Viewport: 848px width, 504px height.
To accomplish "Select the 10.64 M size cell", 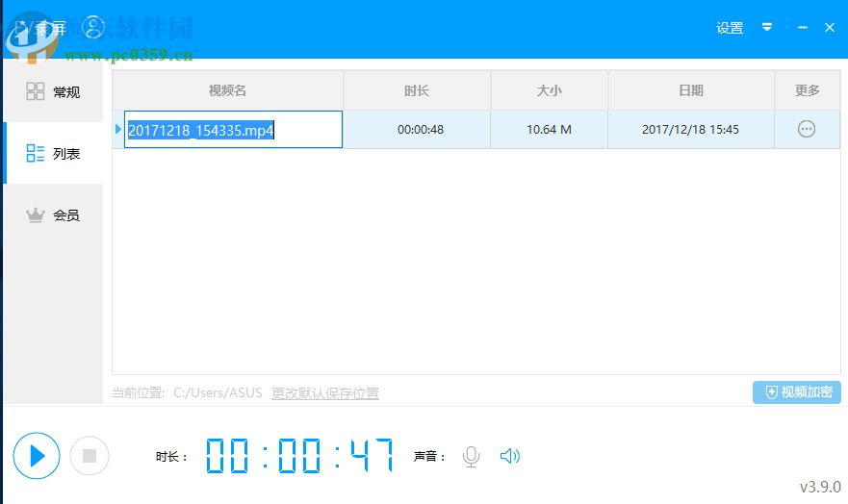I will (x=549, y=130).
